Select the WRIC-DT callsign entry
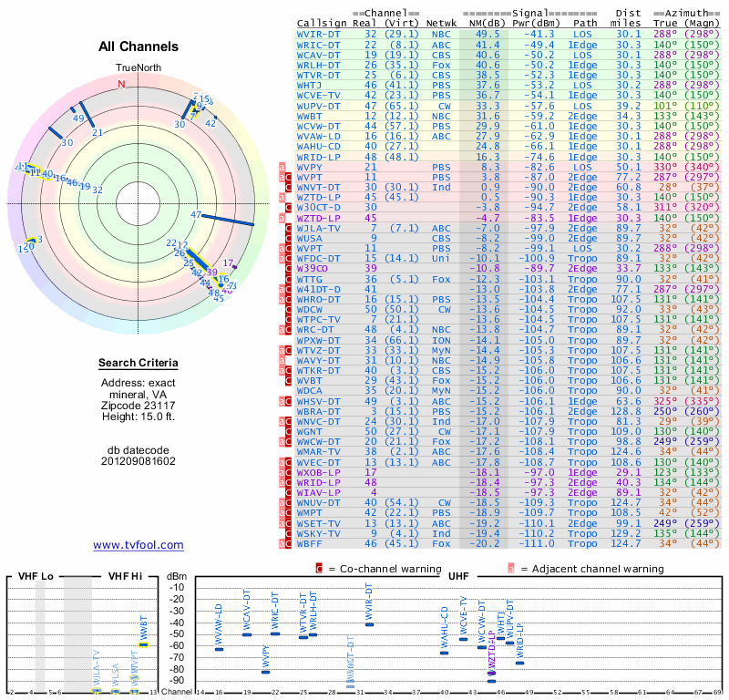The height and width of the screenshot is (700, 729). pyautogui.click(x=318, y=45)
